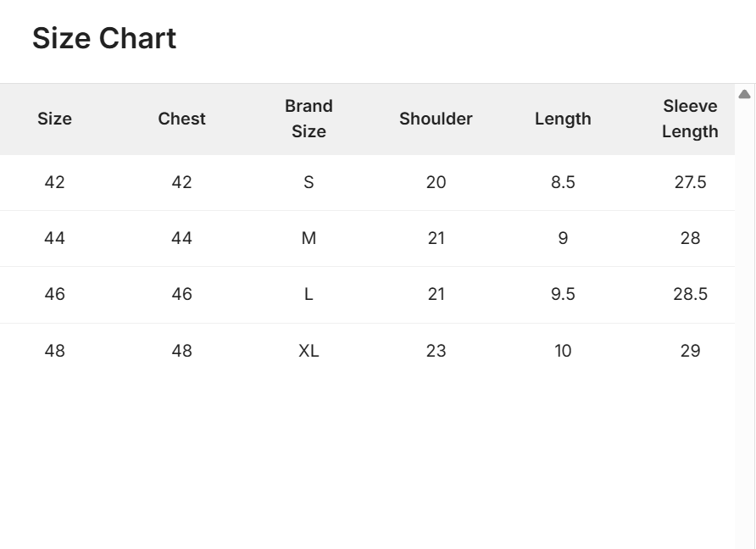Select brand size XL cell
Viewport: 756px width, 549px height.
tap(309, 351)
